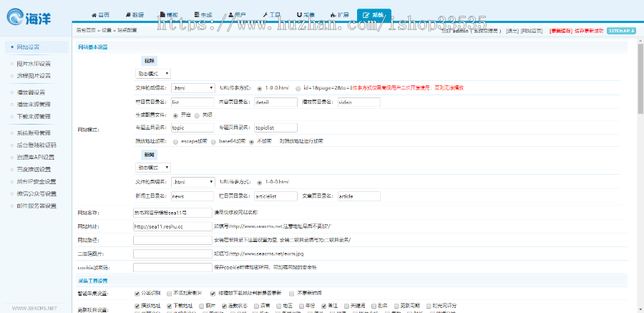Screen dimensions: 644x313
Task: Click the 网站名称 input field
Action: [172, 213]
